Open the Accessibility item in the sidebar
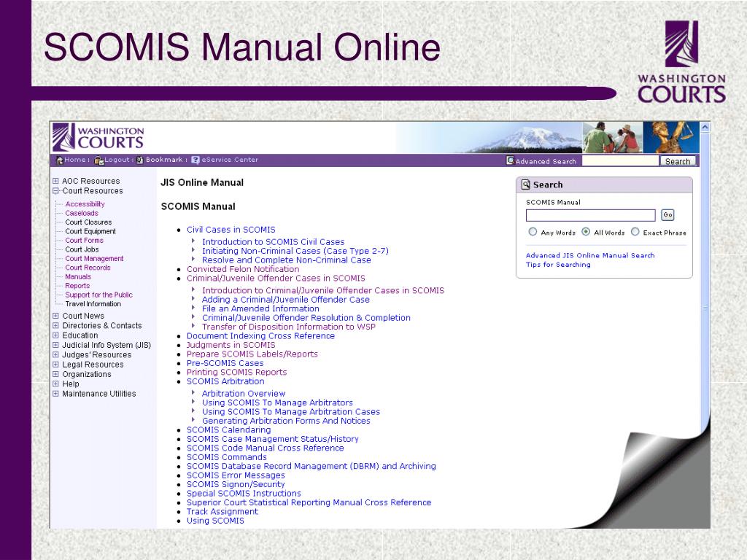The height and width of the screenshot is (560, 747). point(85,204)
